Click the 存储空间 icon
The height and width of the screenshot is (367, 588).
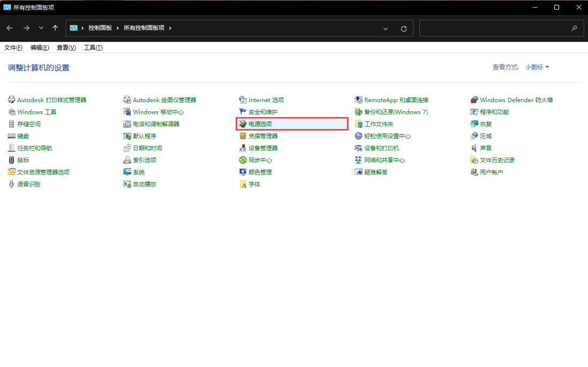(12, 124)
